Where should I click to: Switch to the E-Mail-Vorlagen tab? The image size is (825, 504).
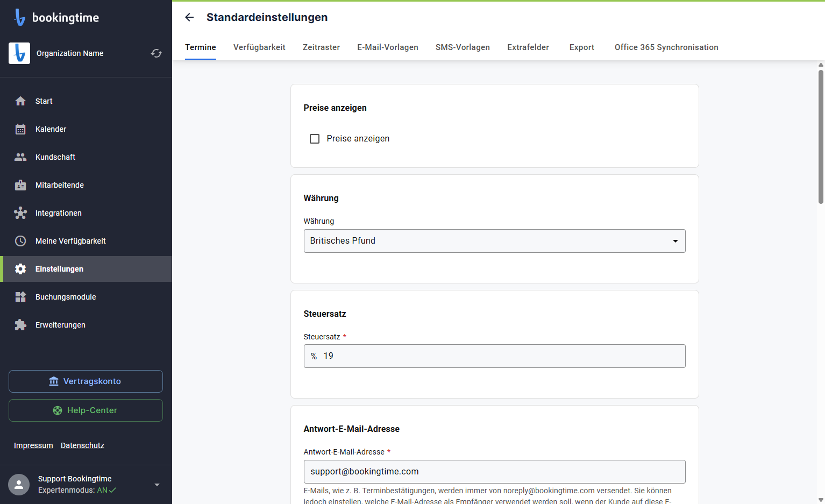[x=388, y=47]
